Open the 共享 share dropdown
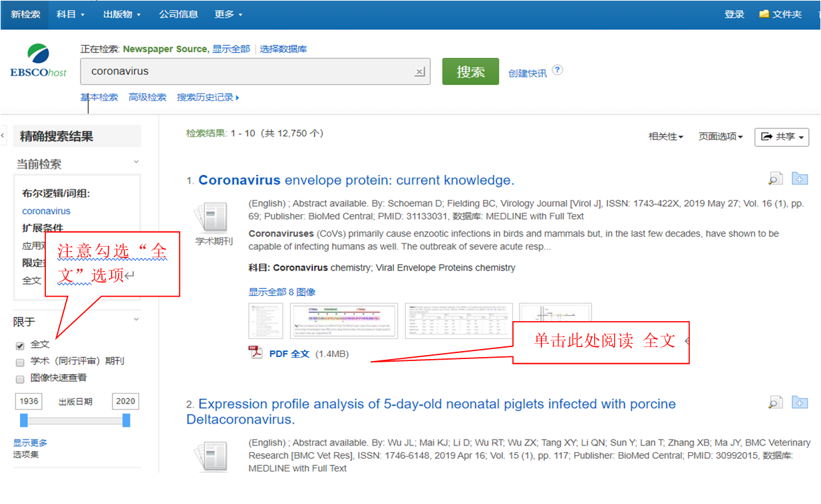Screen dimensions: 821x504 (781, 136)
